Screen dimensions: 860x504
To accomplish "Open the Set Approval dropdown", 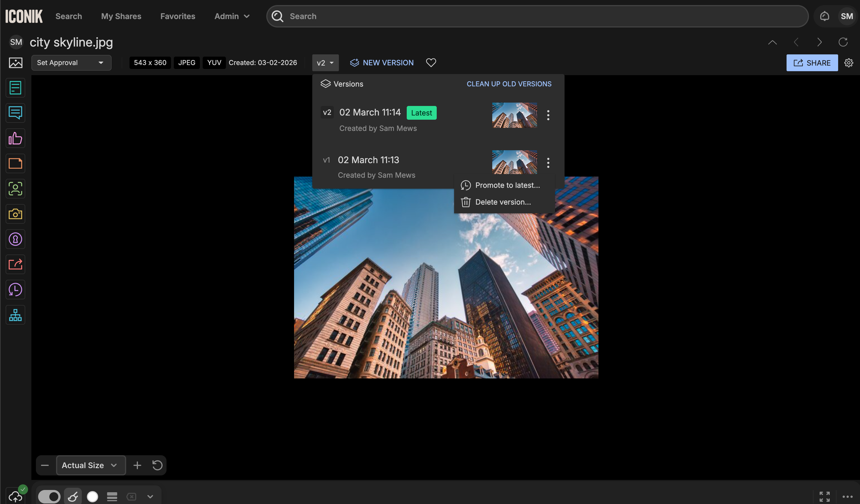I will coord(71,63).
